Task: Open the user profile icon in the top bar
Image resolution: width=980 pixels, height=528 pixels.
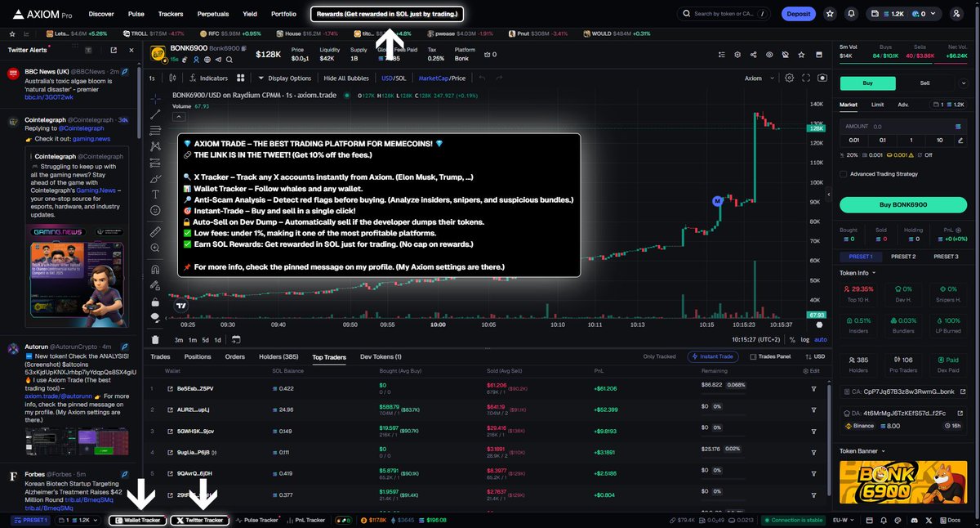Action: click(x=955, y=14)
